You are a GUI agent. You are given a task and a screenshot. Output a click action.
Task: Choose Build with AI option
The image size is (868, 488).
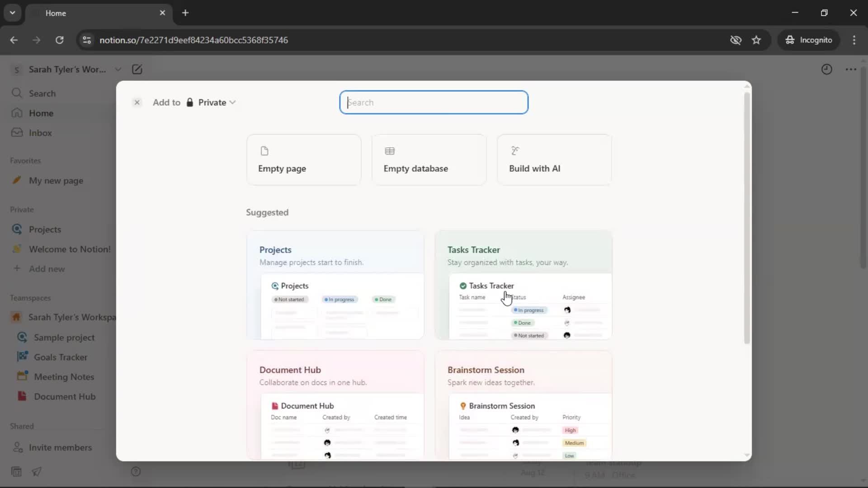pos(554,160)
